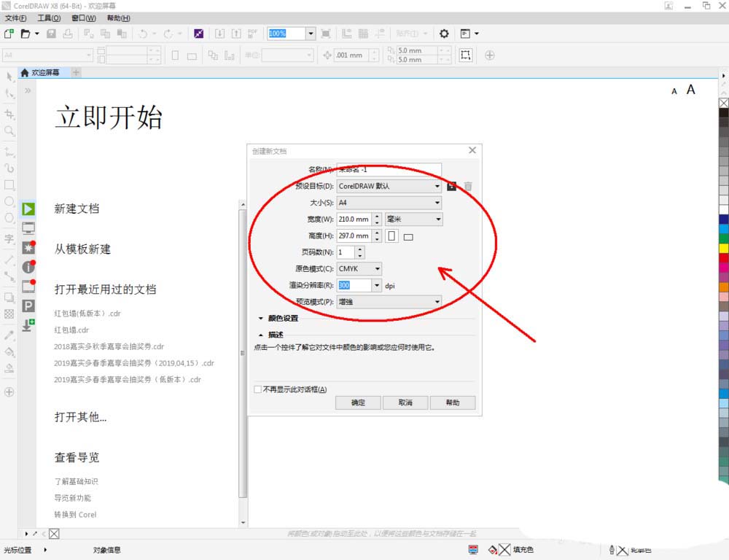The width and height of the screenshot is (729, 560).
Task: Open the preset destination CorelDRAW default dropdown
Action: [x=389, y=186]
